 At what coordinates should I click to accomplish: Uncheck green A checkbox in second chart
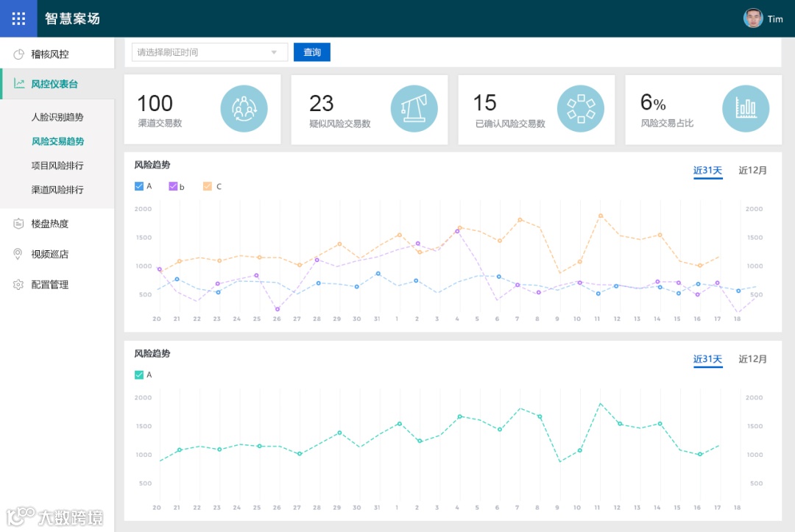point(139,375)
